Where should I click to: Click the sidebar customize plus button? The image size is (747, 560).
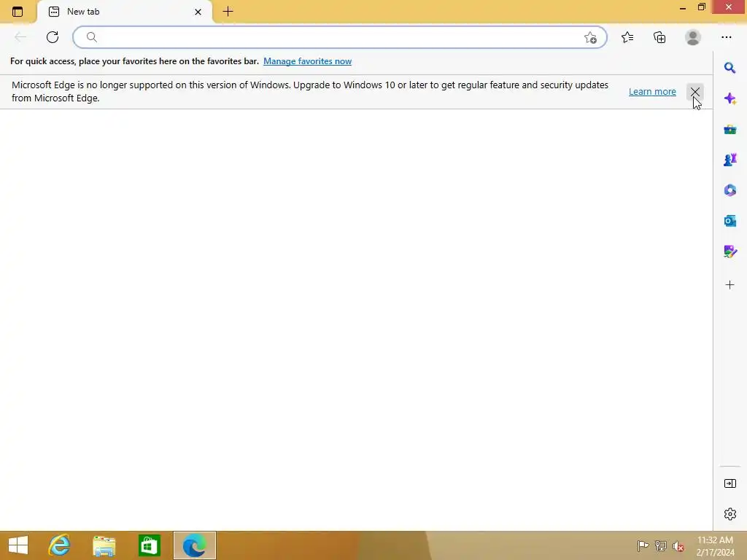tap(729, 285)
